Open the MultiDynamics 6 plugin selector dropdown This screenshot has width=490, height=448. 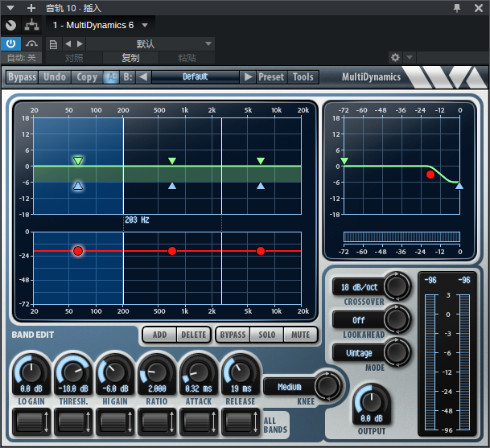(x=101, y=25)
